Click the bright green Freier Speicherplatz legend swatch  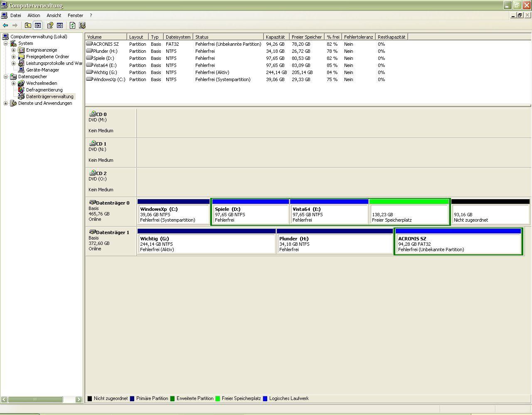pyautogui.click(x=217, y=398)
